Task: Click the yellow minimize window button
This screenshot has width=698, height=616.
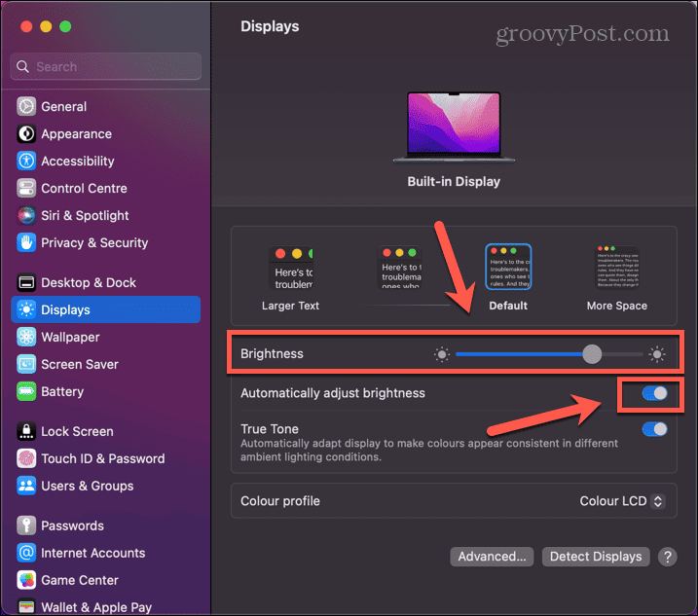Action: click(46, 26)
